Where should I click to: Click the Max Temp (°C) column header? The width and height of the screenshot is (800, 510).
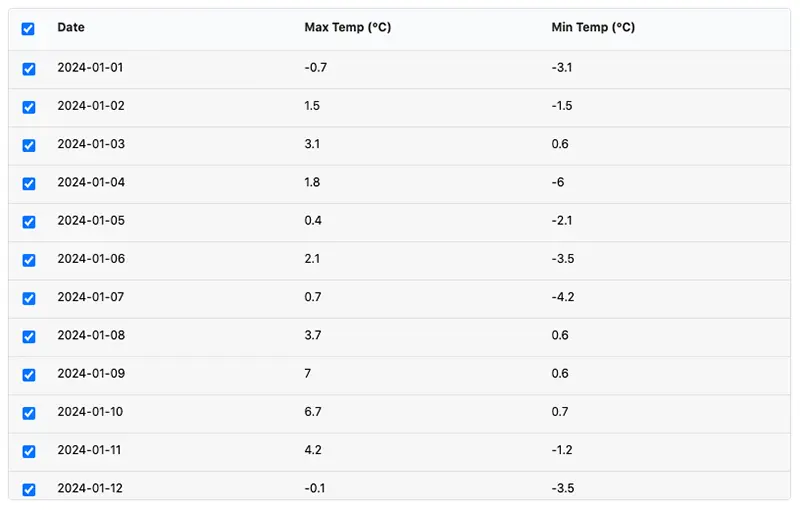point(348,28)
